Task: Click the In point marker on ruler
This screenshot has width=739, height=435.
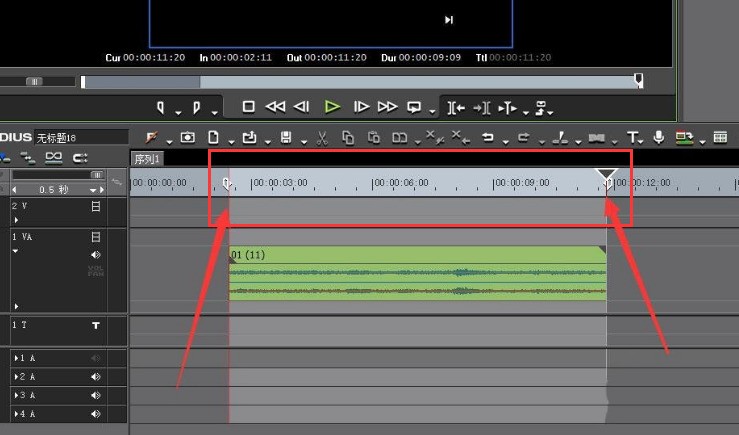Action: tap(226, 183)
